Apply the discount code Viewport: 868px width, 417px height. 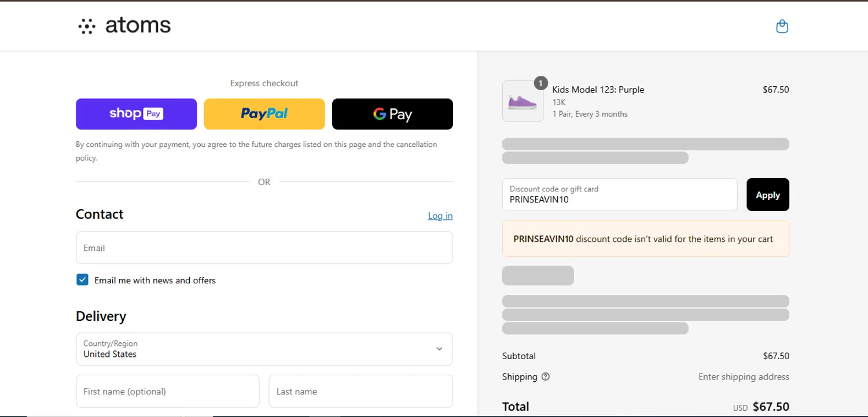pyautogui.click(x=768, y=195)
